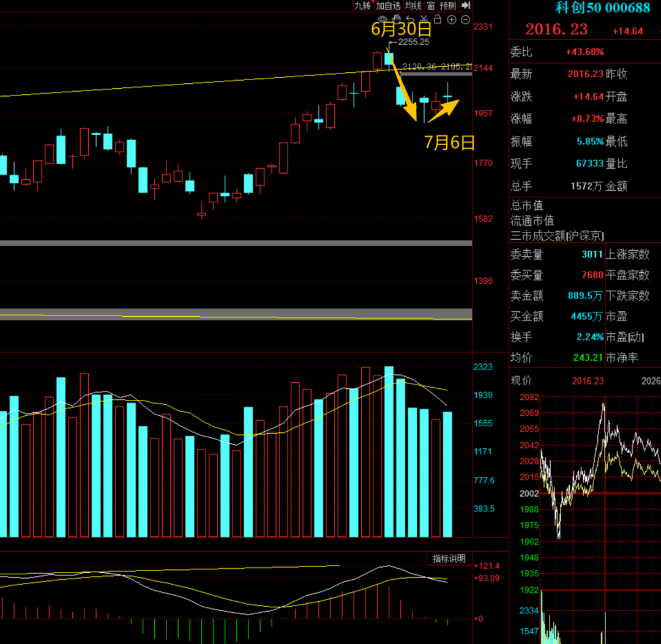Select the hand pan tool

[396, 19]
